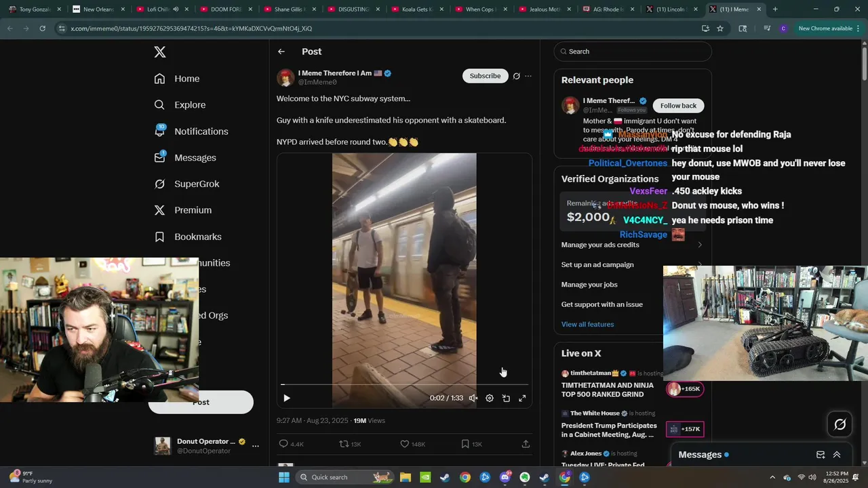Click the I Meme Therefore I Am avatar
This screenshot has width=868, height=488.
point(285,77)
